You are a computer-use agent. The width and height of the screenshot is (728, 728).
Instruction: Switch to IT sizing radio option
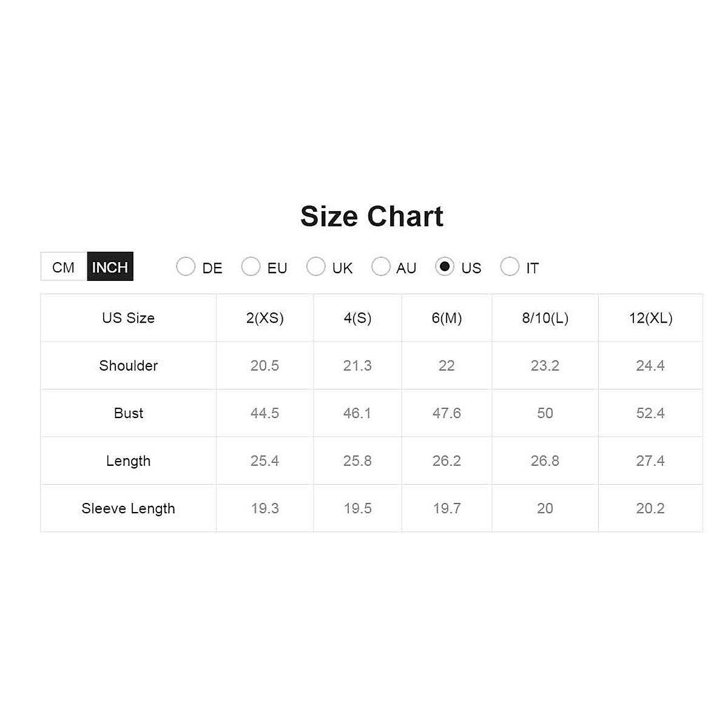coord(510,266)
